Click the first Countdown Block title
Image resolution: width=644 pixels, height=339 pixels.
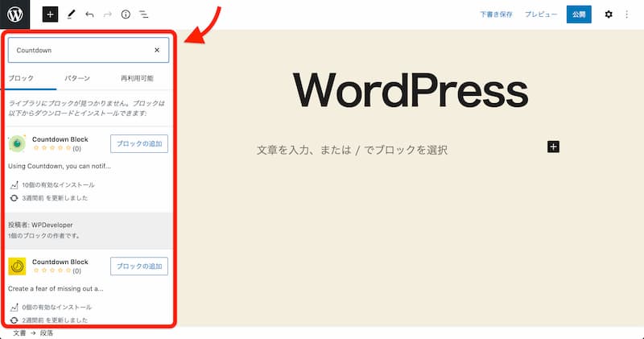60,139
